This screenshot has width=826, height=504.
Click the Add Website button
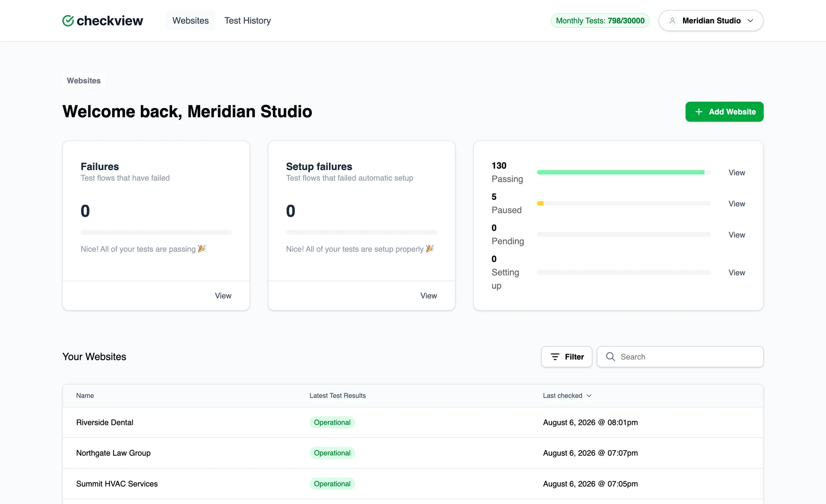click(x=724, y=112)
